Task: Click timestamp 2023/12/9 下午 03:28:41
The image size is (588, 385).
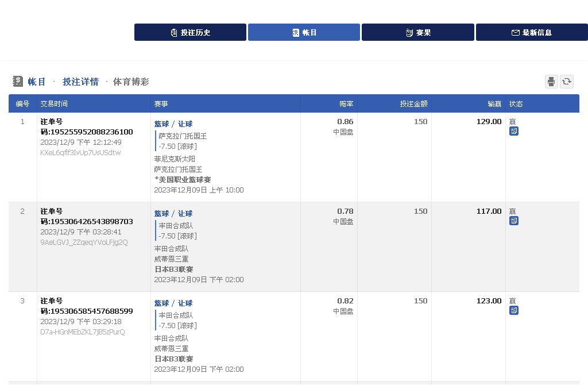Action: pyautogui.click(x=81, y=232)
